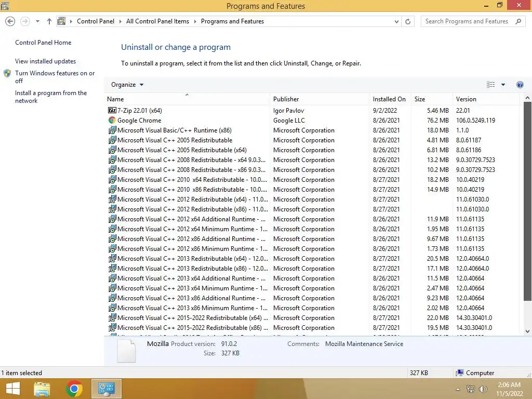Open Google Chrome from the taskbar
The image size is (532, 399).
[74, 389]
